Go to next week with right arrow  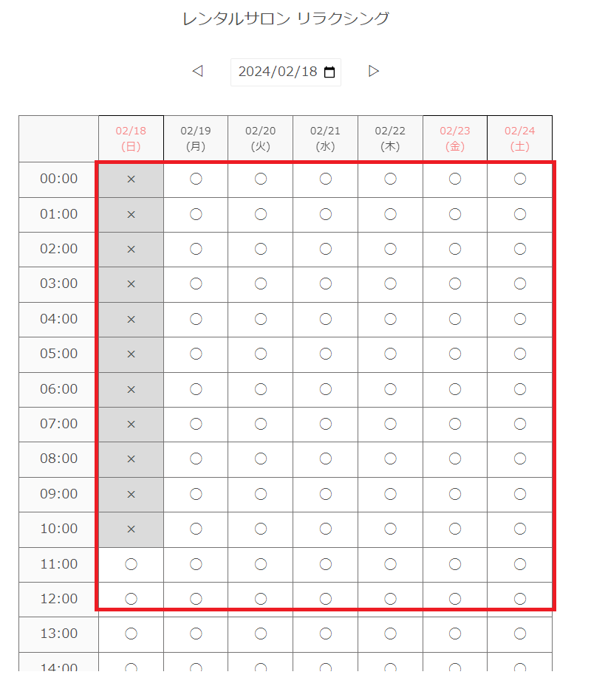click(374, 71)
